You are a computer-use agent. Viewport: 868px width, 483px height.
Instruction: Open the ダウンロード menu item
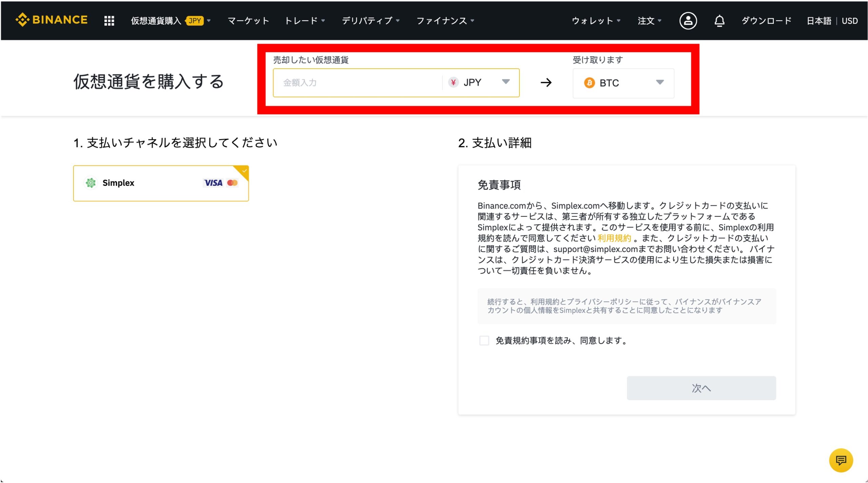tap(766, 21)
